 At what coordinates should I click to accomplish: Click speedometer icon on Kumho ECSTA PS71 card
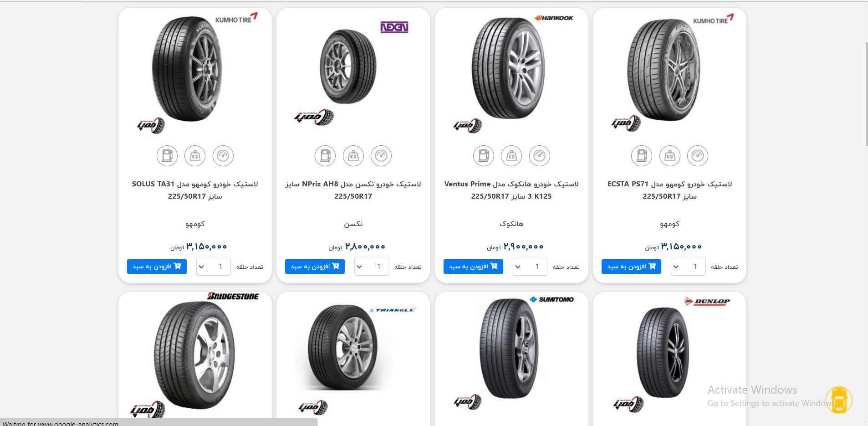point(697,156)
